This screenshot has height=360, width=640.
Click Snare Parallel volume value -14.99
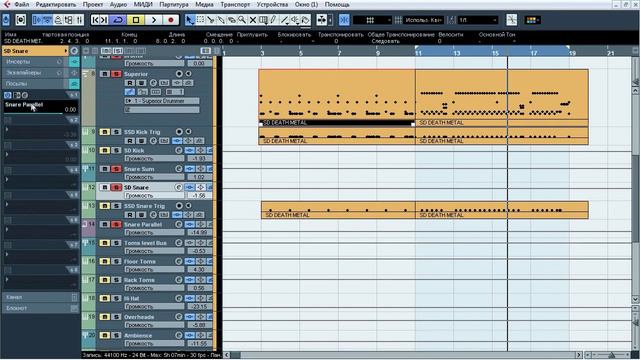pos(199,232)
